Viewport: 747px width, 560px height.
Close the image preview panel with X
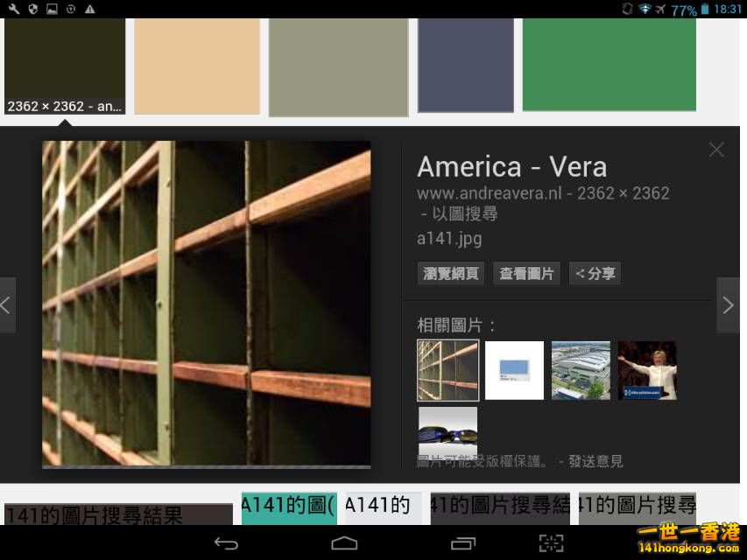point(716,150)
